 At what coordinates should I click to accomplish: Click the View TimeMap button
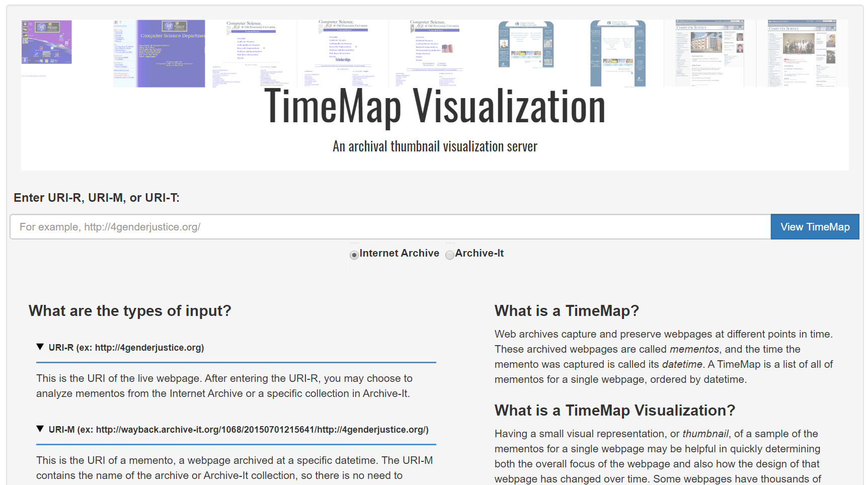815,227
